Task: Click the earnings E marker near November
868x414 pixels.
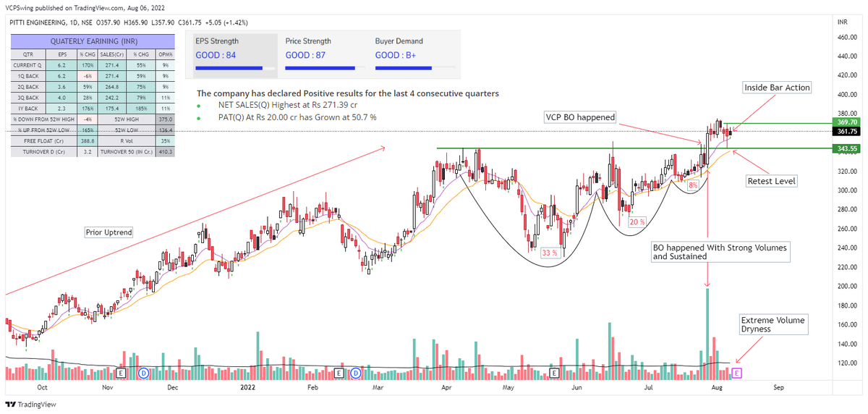Action: coord(122,373)
